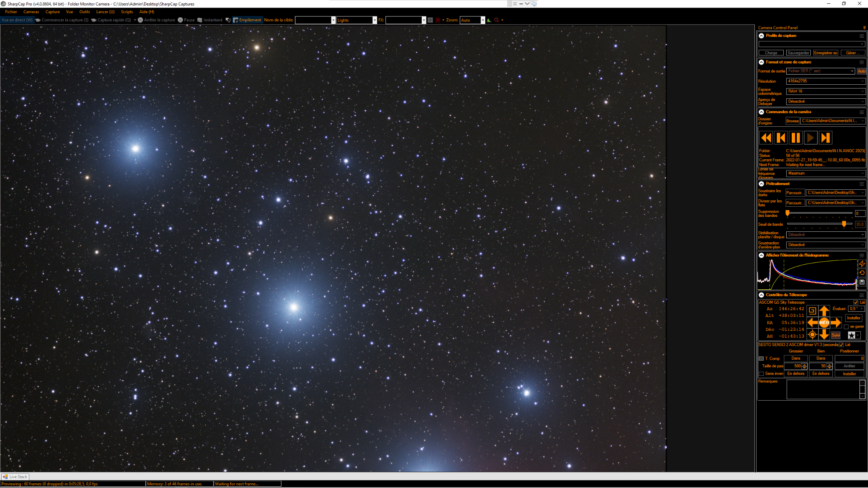Screen dimensions: 868x488
Task: Open the Capture menu
Action: point(53,12)
